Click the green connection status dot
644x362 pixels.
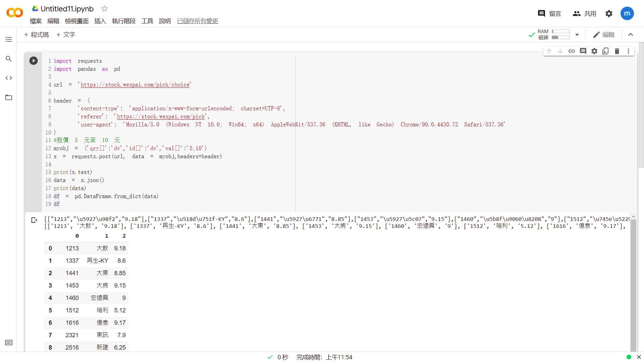tap(629, 357)
